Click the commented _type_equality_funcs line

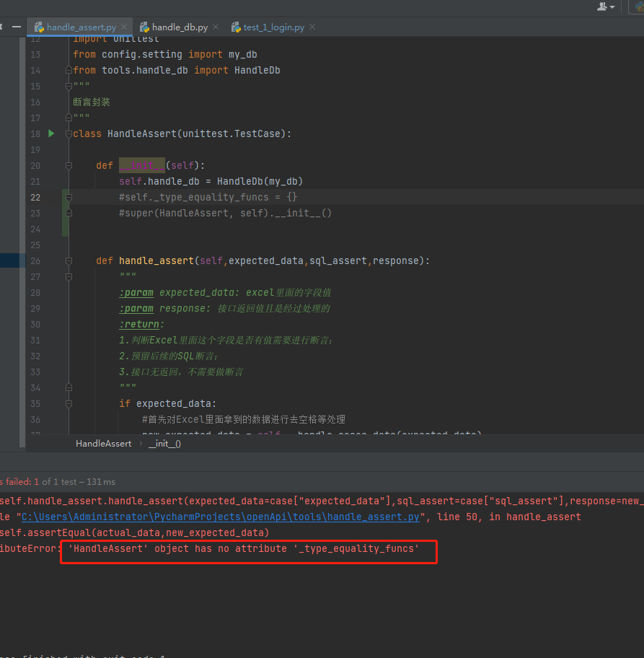click(x=208, y=197)
